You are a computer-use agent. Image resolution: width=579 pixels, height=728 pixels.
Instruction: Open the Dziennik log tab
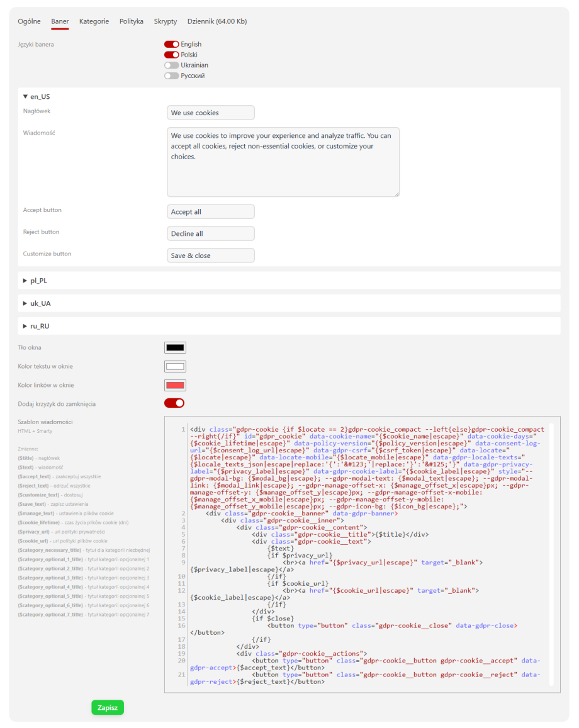coord(217,21)
